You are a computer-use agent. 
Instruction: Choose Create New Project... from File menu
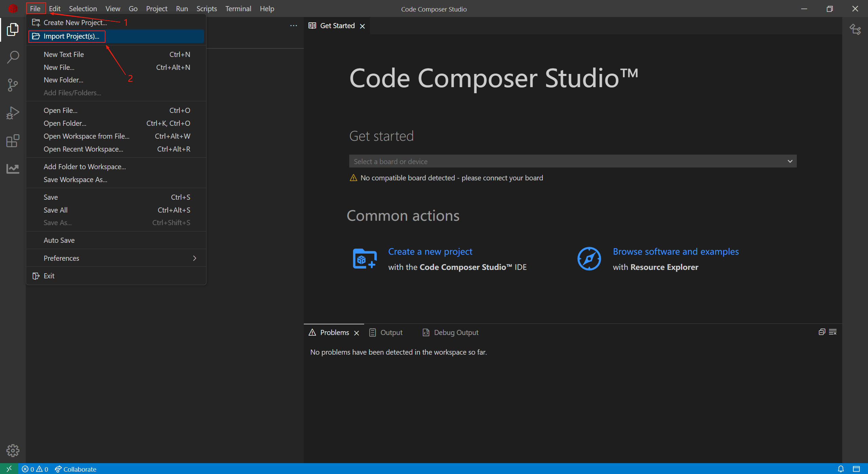116,23
